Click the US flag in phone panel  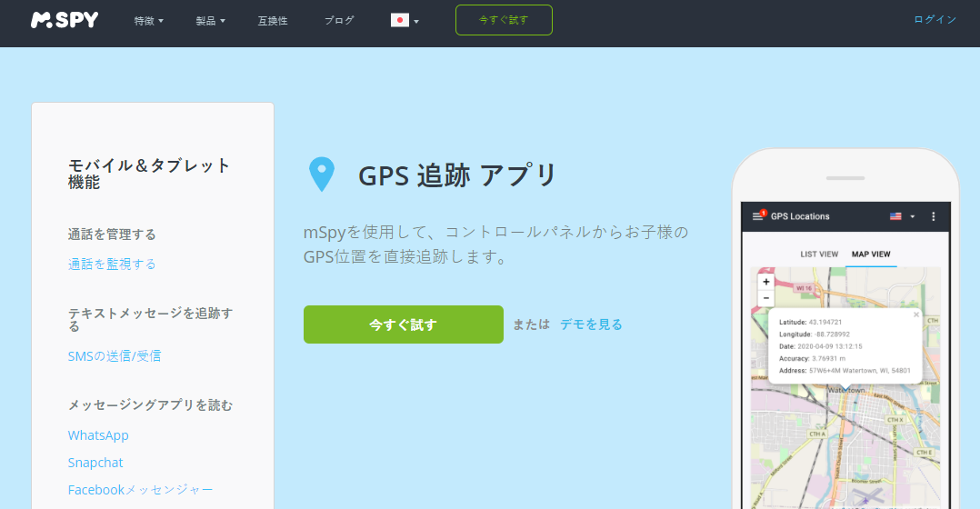tap(895, 216)
